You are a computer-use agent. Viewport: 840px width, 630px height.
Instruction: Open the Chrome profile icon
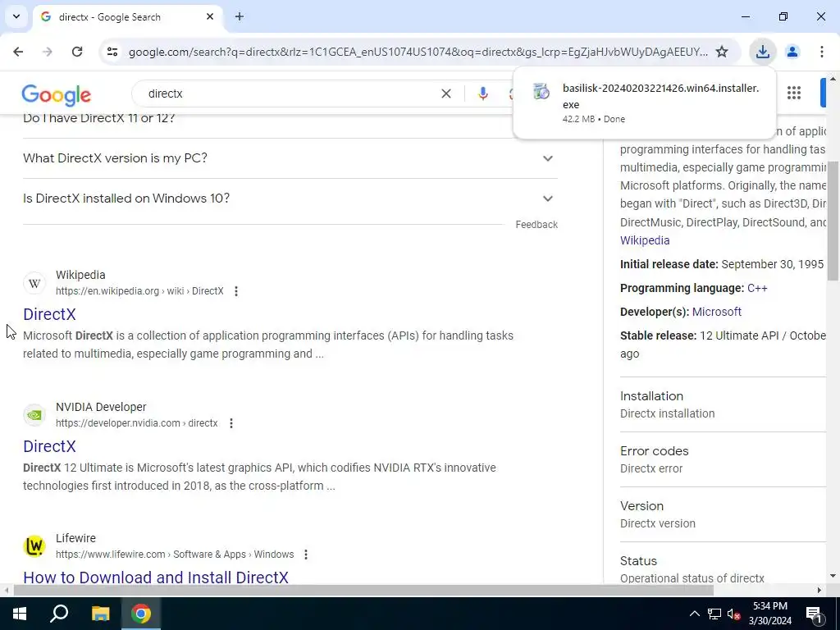[792, 52]
